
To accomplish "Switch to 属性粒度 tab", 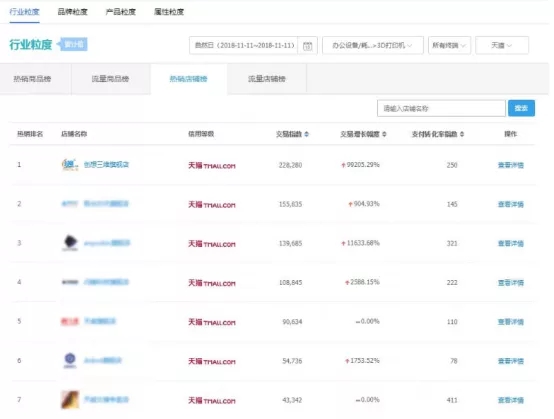I will click(169, 12).
